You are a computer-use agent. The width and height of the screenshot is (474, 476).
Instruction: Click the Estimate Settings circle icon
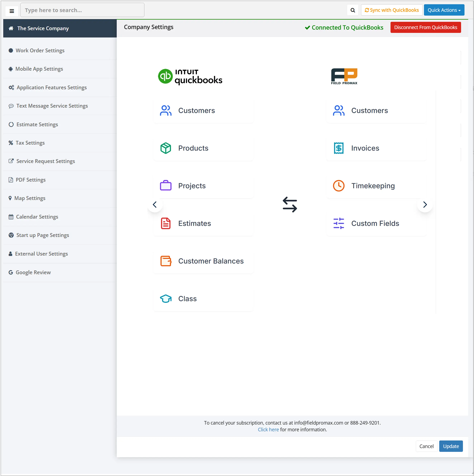click(x=11, y=124)
